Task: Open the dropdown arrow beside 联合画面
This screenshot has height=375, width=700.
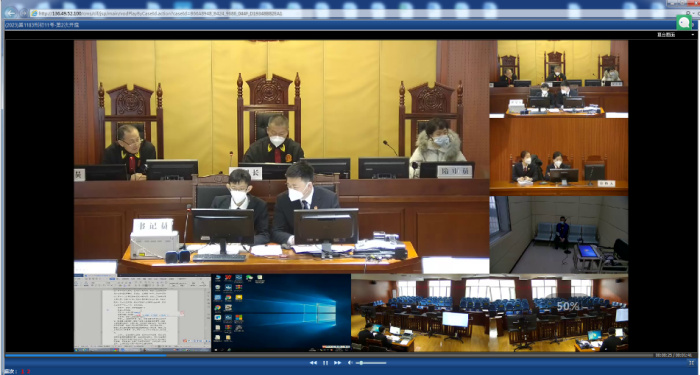Action: 693,35
